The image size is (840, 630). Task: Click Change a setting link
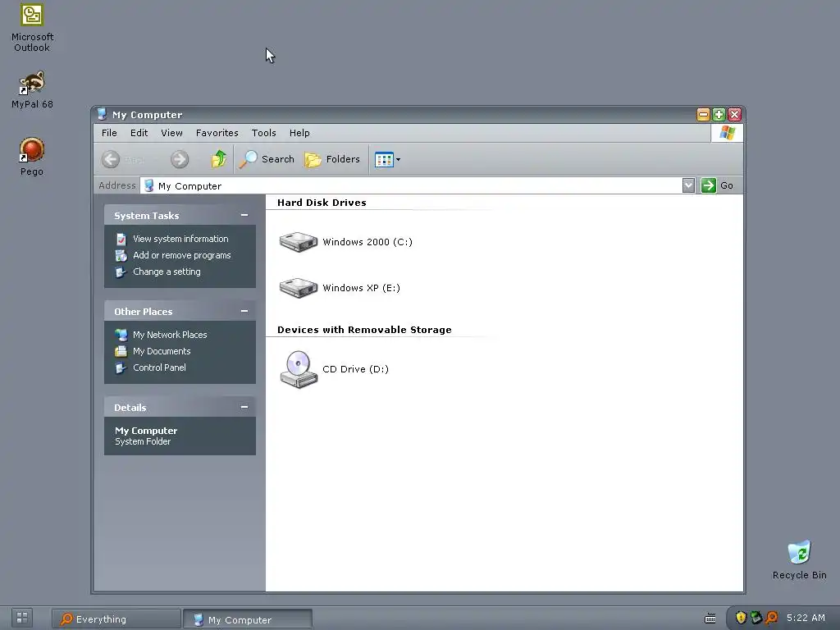167,272
